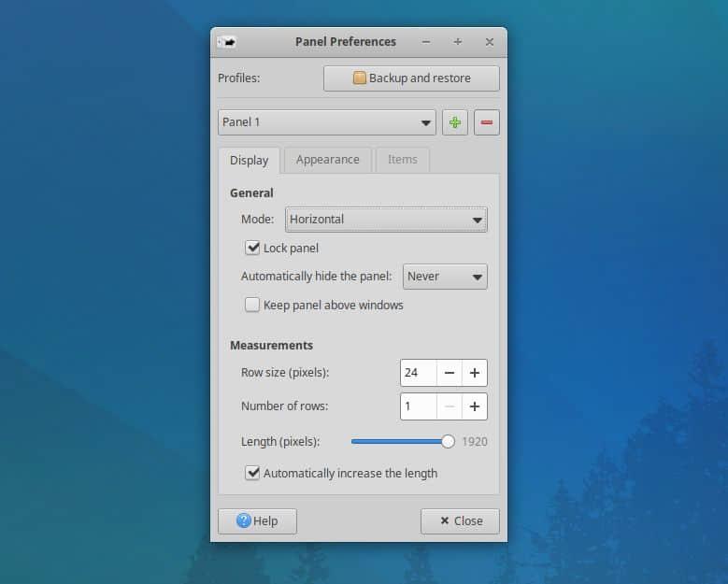The height and width of the screenshot is (584, 728).
Task: Open Help for panel preferences
Action: [257, 520]
